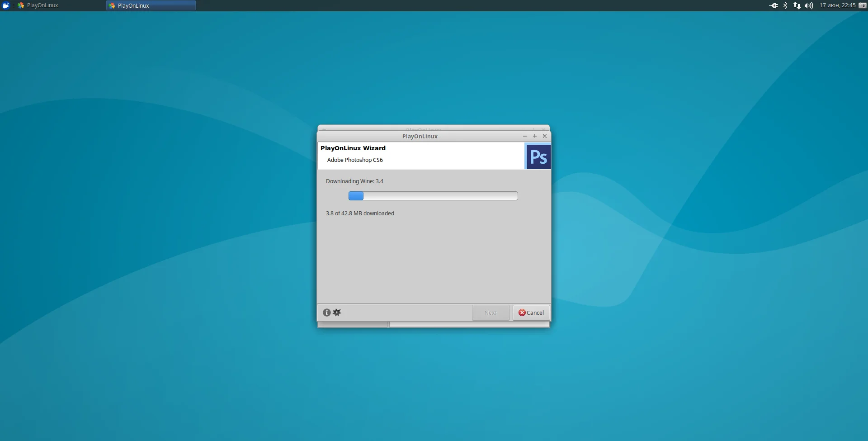Click the Wine download progress bar

click(x=433, y=196)
